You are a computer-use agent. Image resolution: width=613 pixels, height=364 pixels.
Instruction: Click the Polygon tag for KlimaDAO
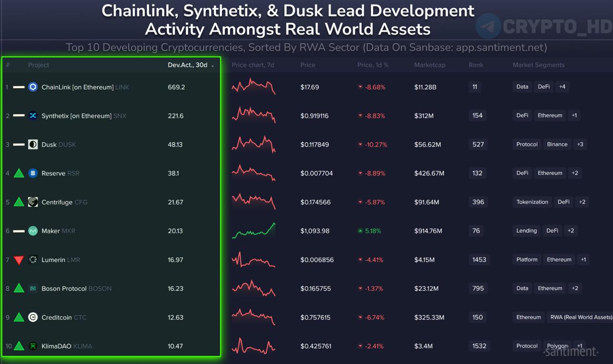(557, 345)
